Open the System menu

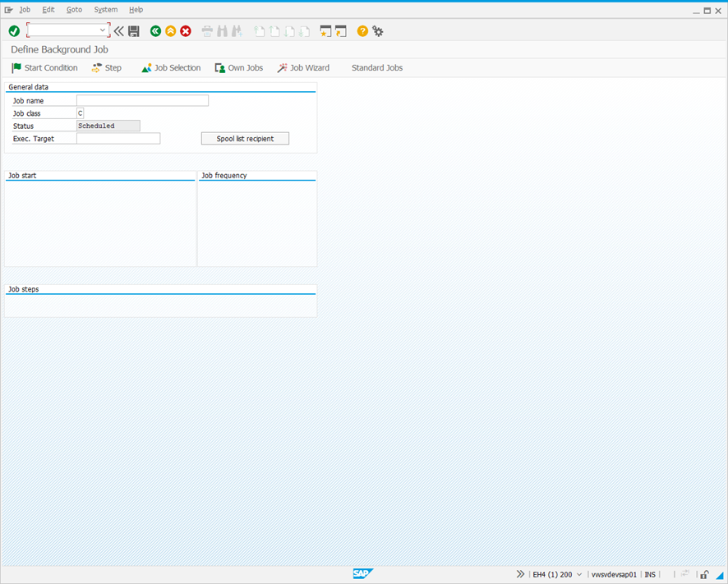click(105, 9)
